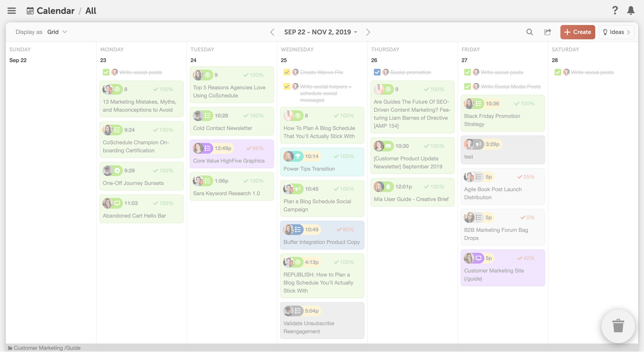The width and height of the screenshot is (644, 352).
Task: Click megaphone icon on the test card
Action: 478,144
